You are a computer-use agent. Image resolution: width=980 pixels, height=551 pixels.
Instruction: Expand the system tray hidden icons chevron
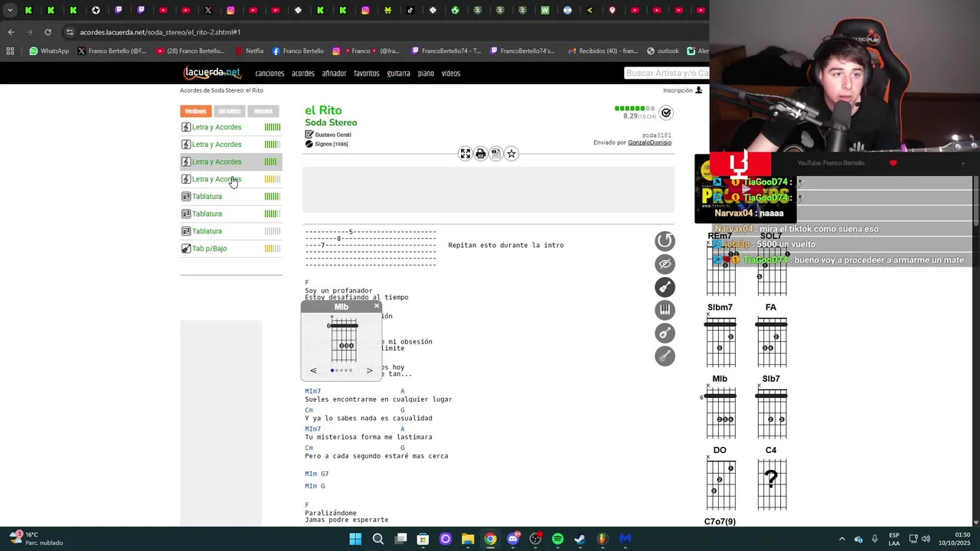[842, 539]
